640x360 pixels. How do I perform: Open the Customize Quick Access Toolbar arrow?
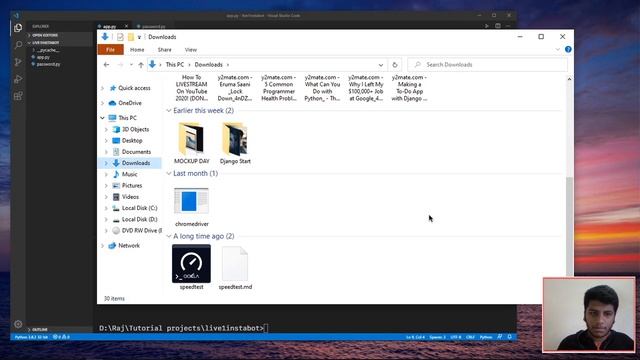[x=139, y=37]
